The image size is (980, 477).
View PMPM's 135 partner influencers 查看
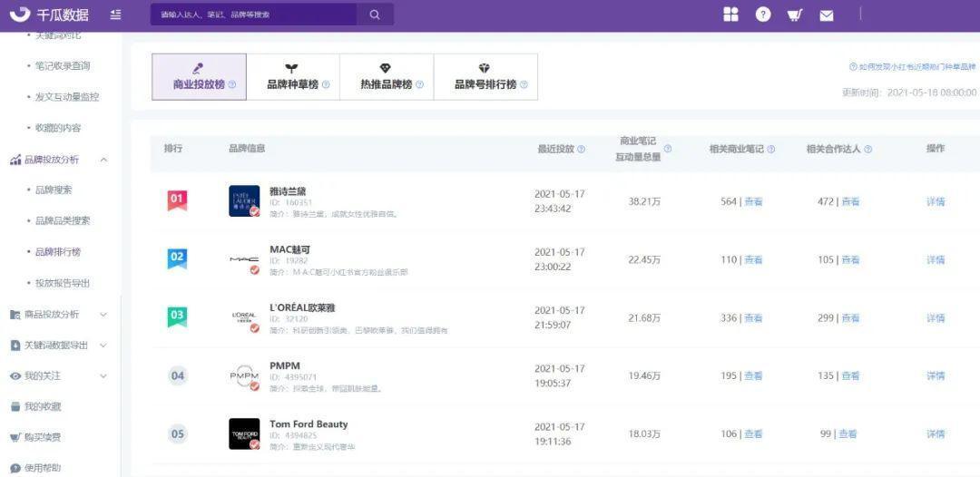[x=850, y=375]
